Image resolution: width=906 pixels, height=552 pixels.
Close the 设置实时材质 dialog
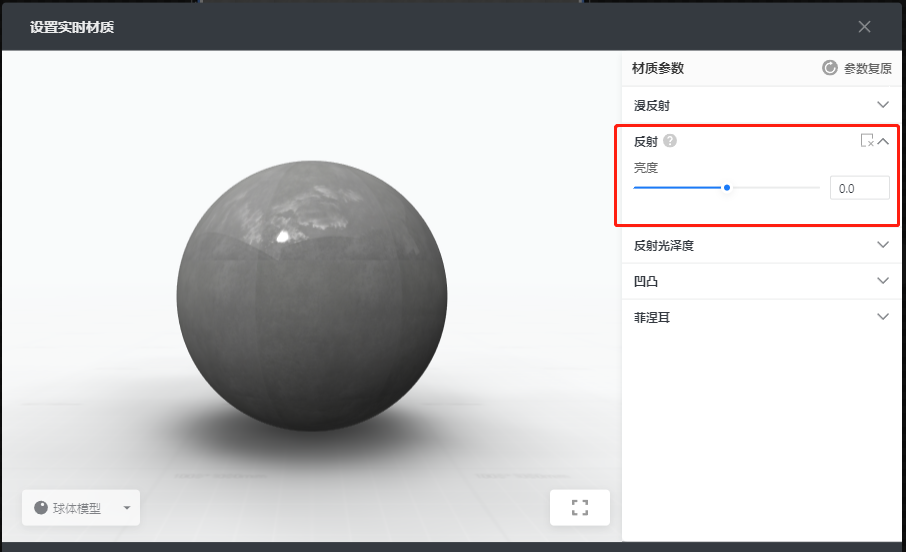tap(864, 27)
